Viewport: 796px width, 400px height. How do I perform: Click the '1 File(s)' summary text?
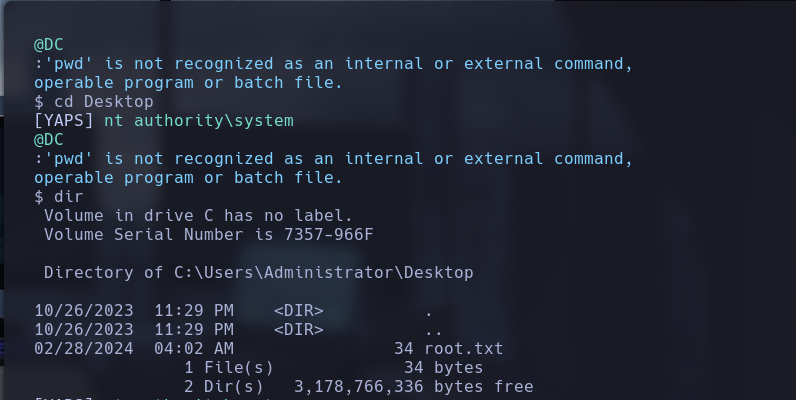pyautogui.click(x=229, y=368)
